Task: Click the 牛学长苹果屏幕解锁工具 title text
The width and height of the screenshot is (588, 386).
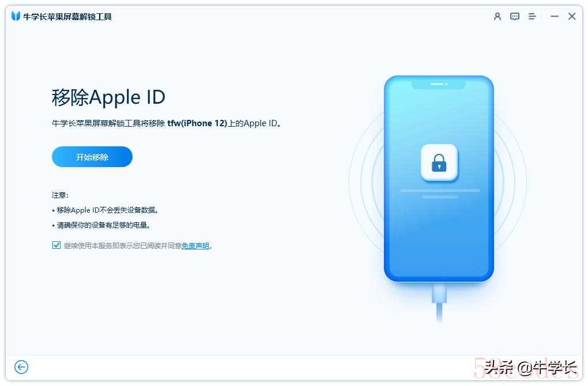Action: pos(67,17)
